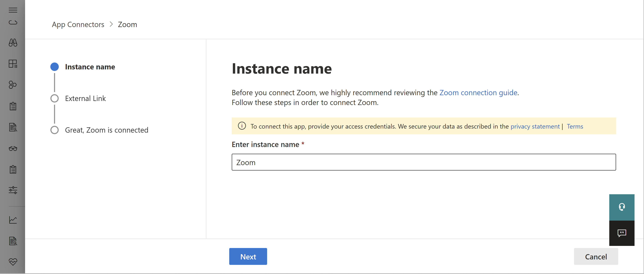Image resolution: width=644 pixels, height=274 pixels.
Task: Click Cancel to exit Zoom connector setup
Action: point(596,256)
